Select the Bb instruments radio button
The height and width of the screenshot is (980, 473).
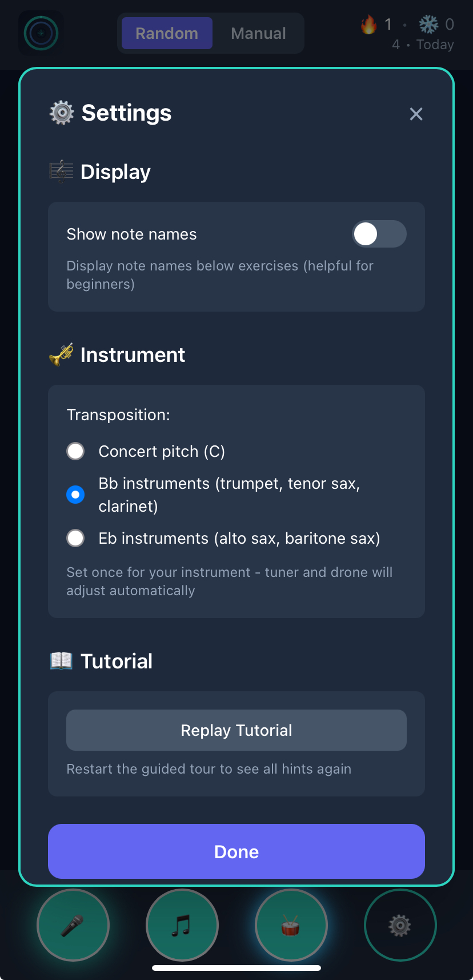(x=75, y=495)
